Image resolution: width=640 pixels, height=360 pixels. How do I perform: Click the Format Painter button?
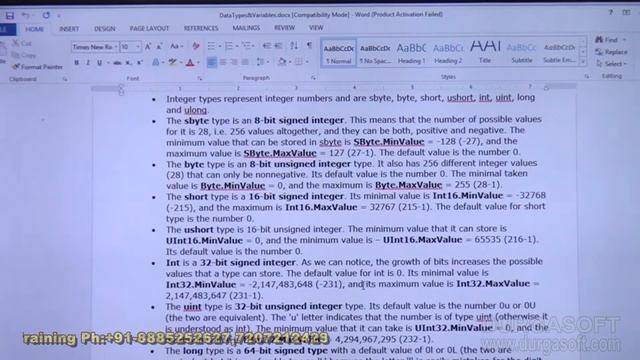point(38,67)
